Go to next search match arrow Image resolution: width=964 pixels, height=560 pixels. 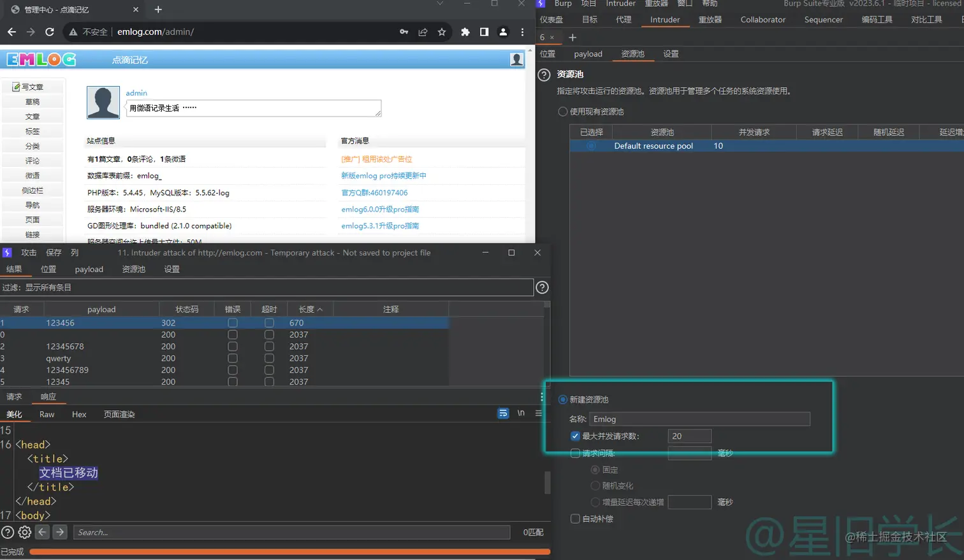click(60, 532)
